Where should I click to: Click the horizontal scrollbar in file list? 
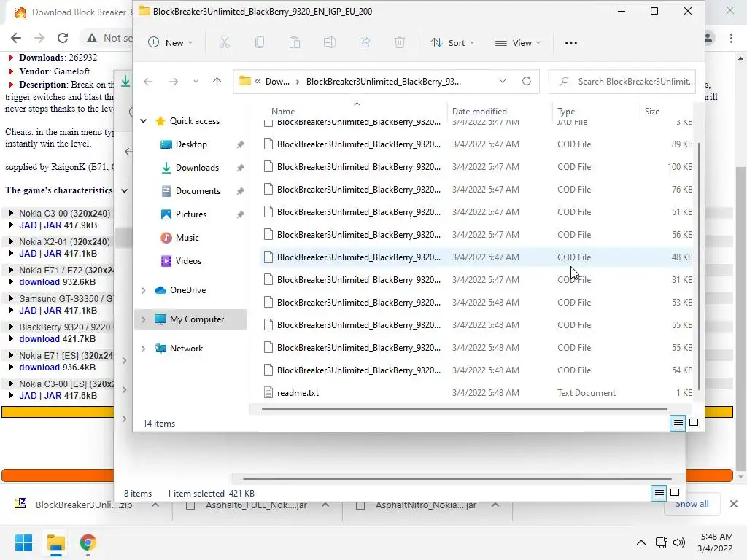point(465,408)
